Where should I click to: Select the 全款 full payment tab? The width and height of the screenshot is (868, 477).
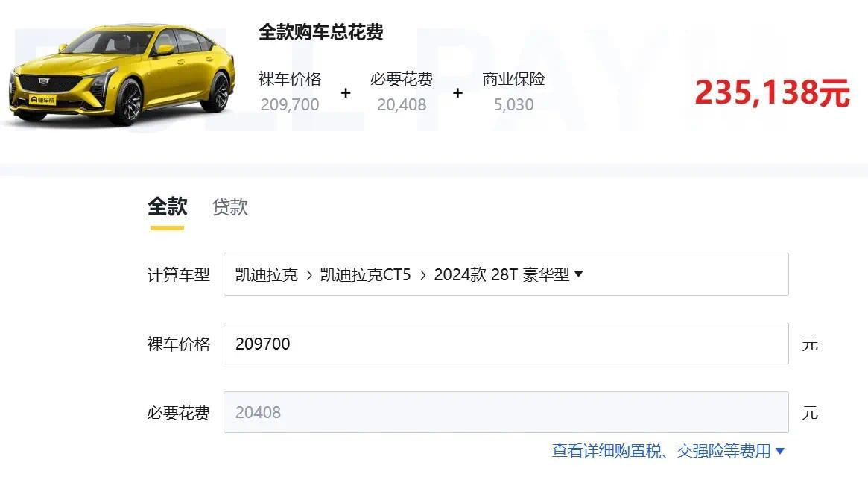[x=167, y=206]
